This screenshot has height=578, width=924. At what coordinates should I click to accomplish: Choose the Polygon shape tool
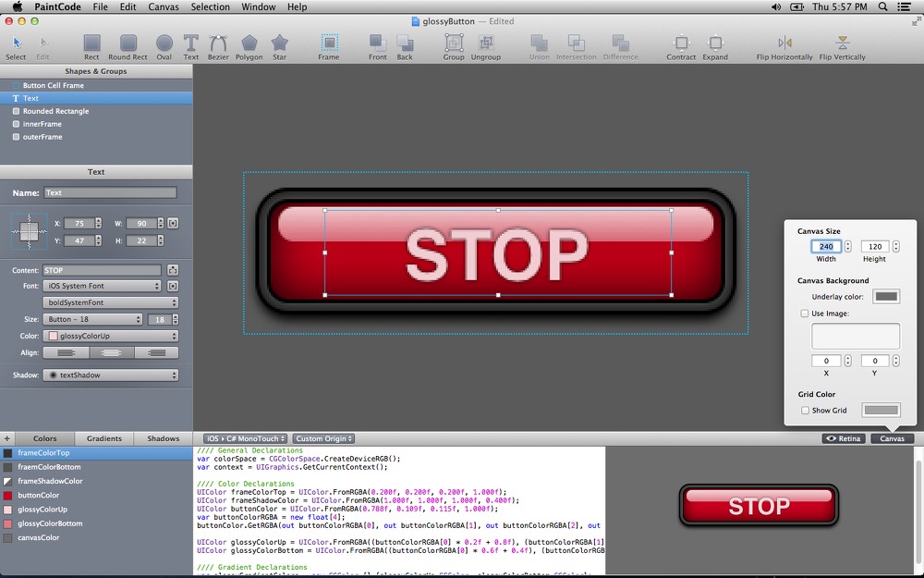point(249,47)
